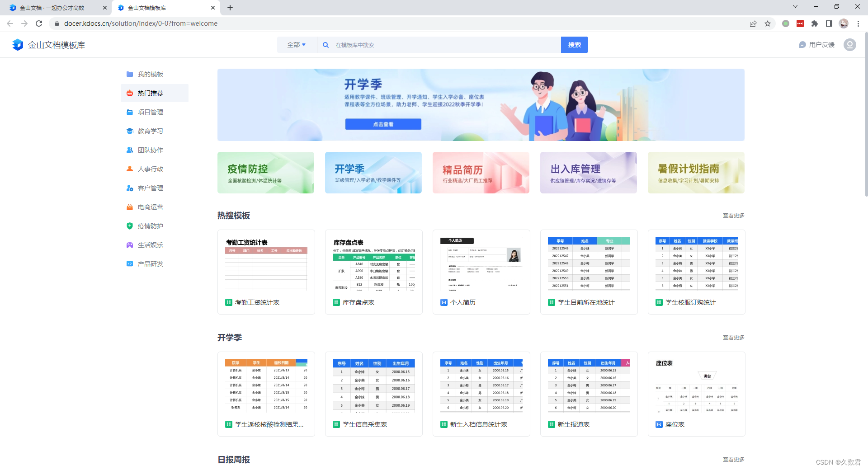This screenshot has height=470, width=868.
Task: Open 新生报道表 template thumbnail
Action: [x=589, y=385]
